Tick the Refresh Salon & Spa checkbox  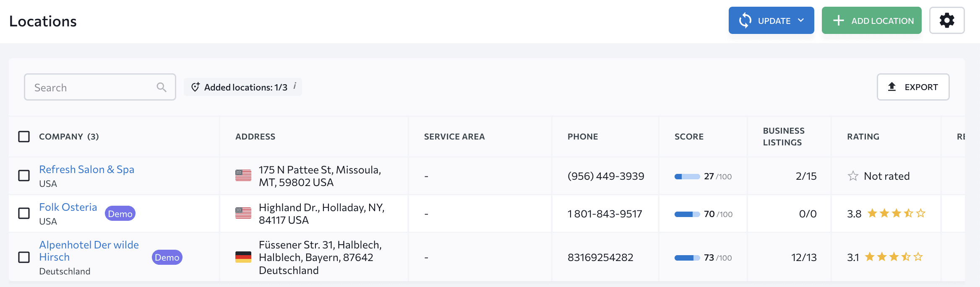24,176
